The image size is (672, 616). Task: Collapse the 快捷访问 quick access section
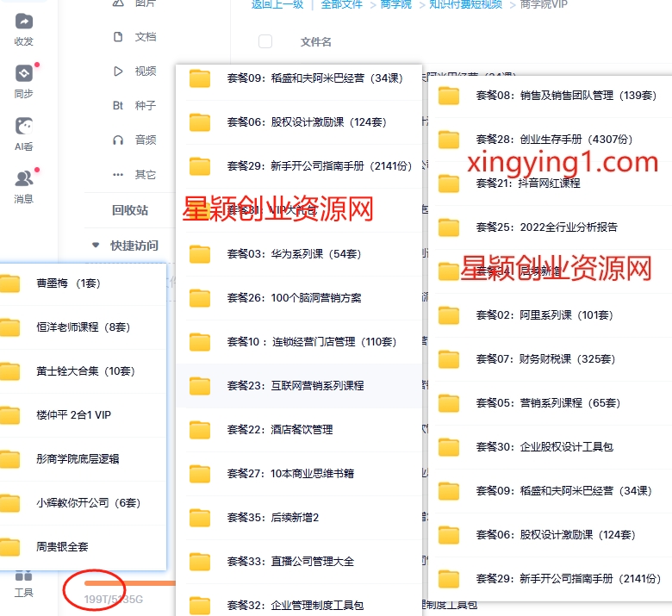[x=96, y=246]
